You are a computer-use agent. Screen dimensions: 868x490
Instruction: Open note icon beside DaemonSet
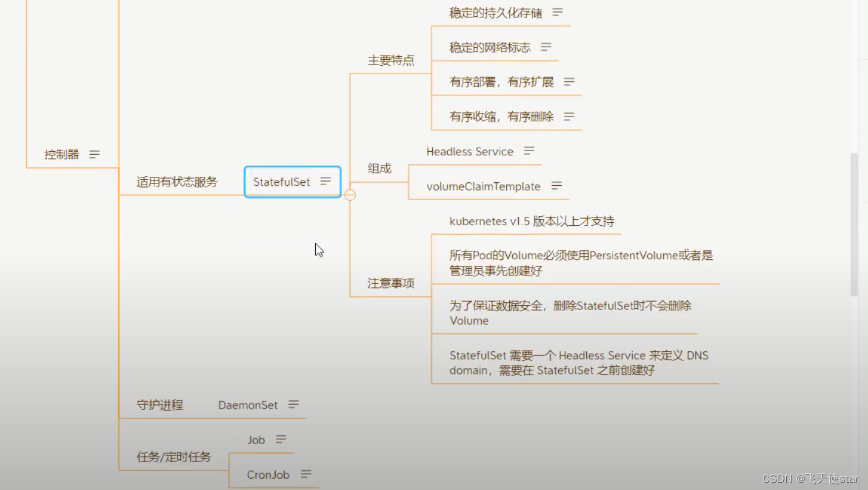click(293, 405)
